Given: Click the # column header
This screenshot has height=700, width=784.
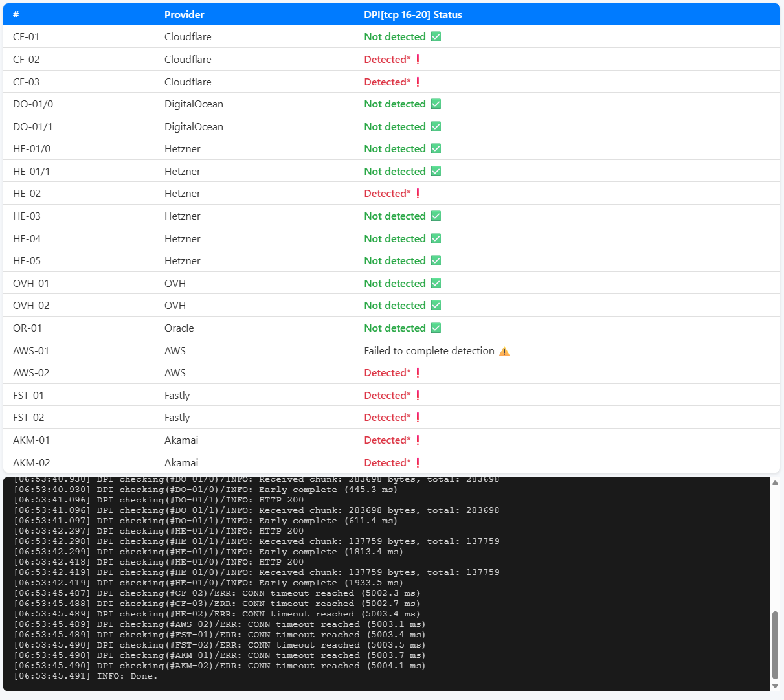Looking at the screenshot, I should (16, 14).
